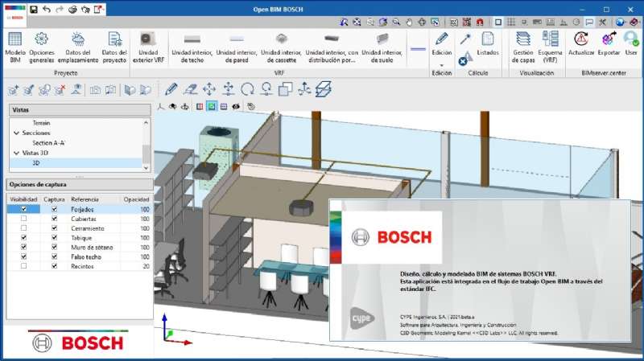The image size is (644, 361).
Task: Click the eye icon in viewport toolbar
Action: point(236,107)
